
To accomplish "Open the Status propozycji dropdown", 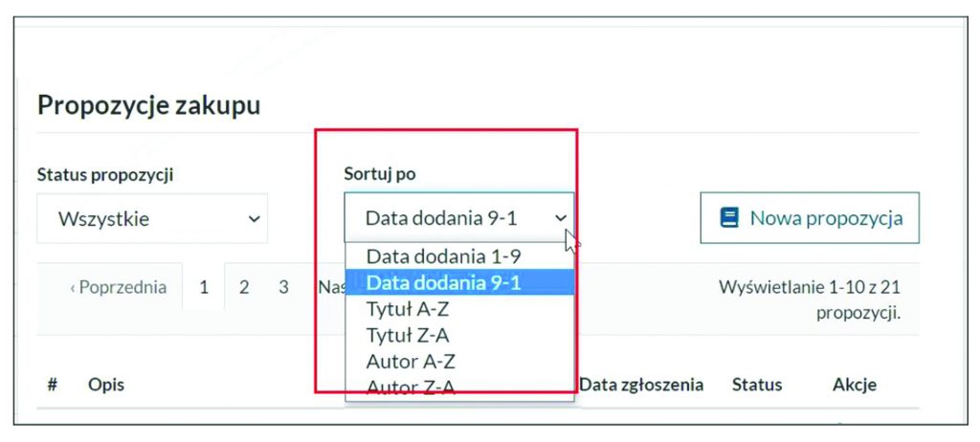I will pyautogui.click(x=152, y=219).
